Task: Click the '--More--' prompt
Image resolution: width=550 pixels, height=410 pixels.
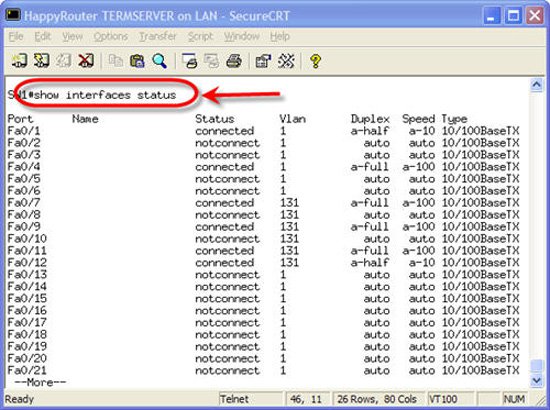Action: click(40, 382)
